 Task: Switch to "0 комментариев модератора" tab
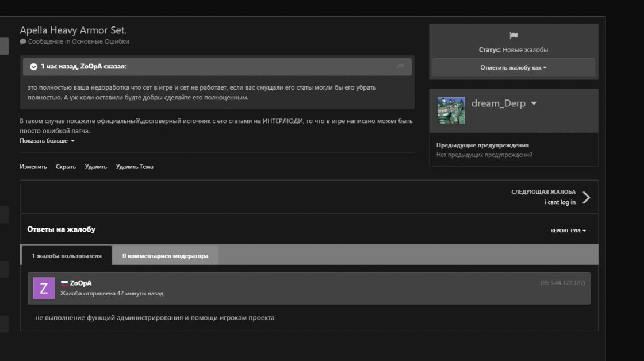tap(165, 256)
